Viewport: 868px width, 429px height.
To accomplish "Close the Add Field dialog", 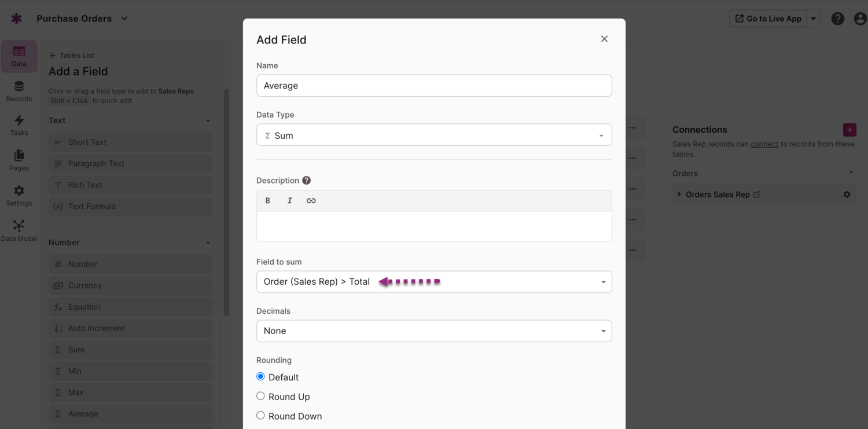I will pos(604,39).
